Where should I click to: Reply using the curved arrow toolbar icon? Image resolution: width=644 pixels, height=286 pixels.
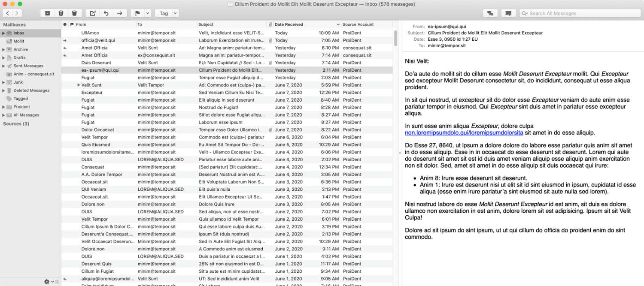point(106,13)
